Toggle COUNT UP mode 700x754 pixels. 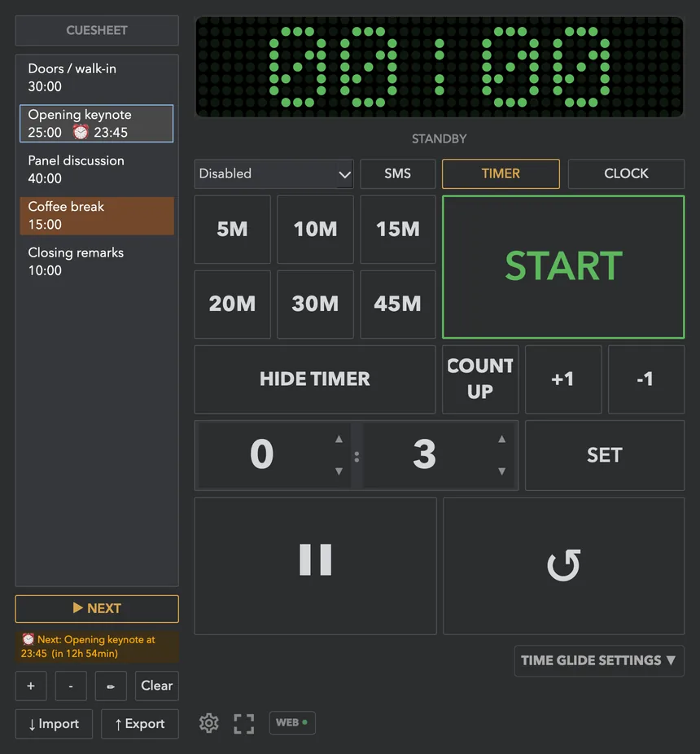(x=480, y=379)
